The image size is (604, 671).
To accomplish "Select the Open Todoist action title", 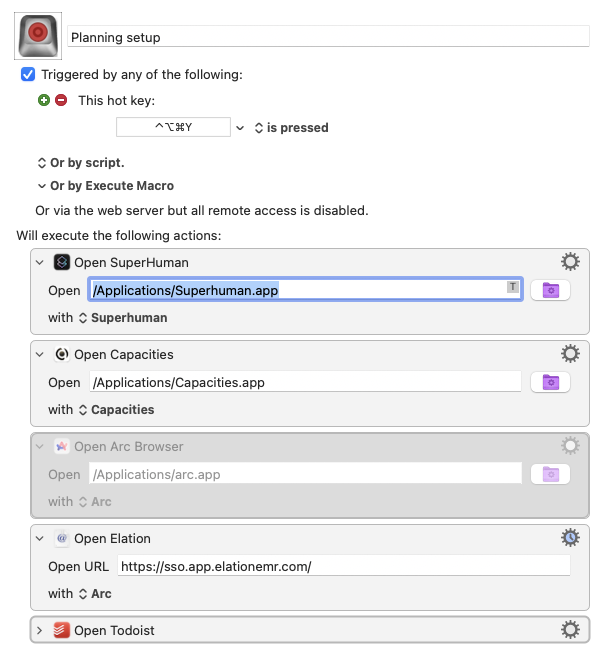I will [114, 630].
